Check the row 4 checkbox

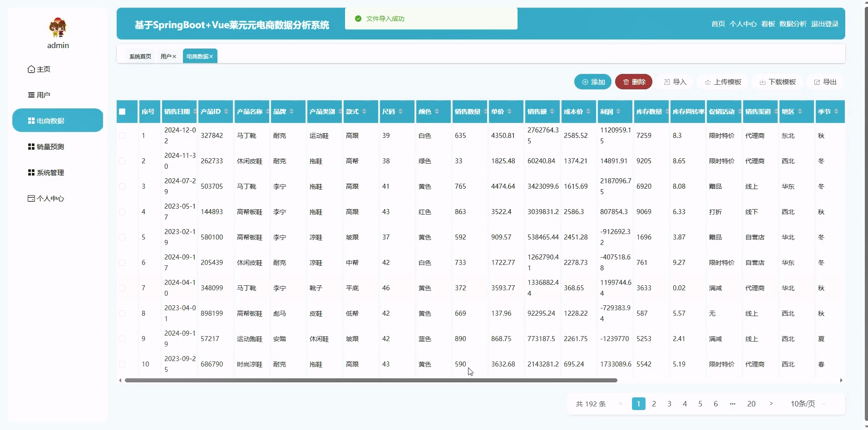pyautogui.click(x=122, y=212)
